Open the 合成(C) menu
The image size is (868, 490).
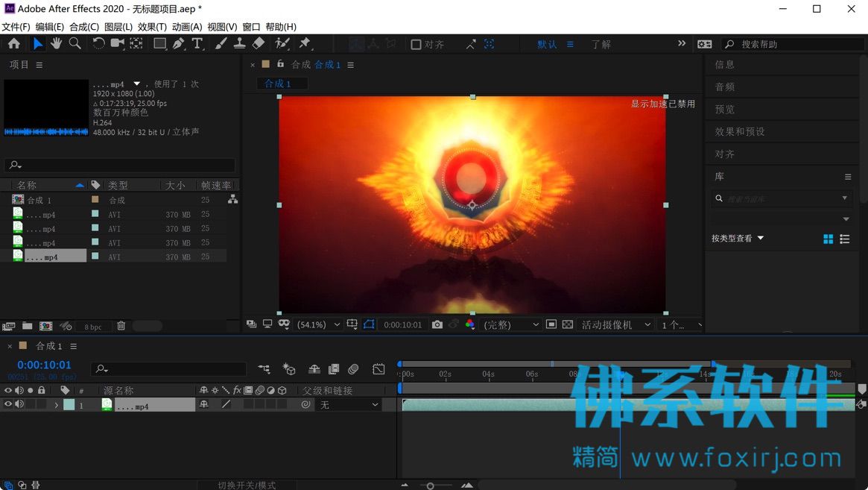(x=84, y=27)
